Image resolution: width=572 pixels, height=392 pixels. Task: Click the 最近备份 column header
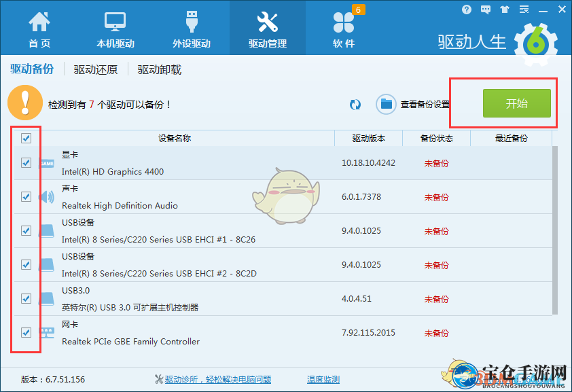[x=511, y=138]
